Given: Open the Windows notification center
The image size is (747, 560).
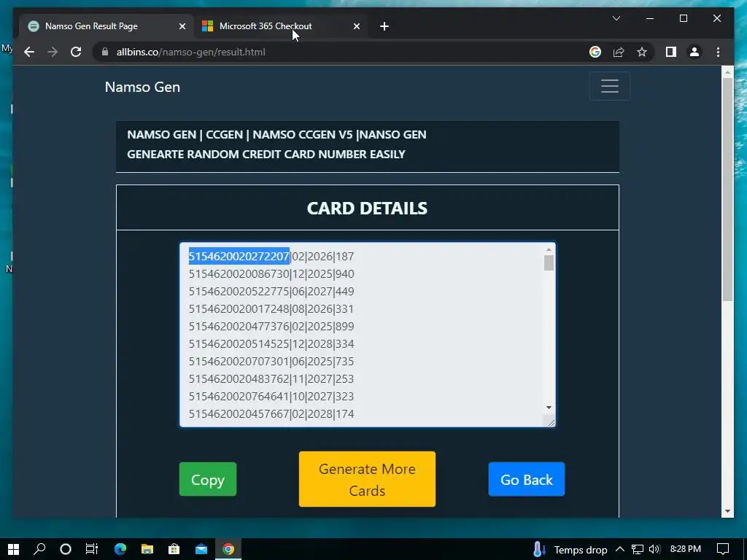Looking at the screenshot, I should [x=723, y=549].
